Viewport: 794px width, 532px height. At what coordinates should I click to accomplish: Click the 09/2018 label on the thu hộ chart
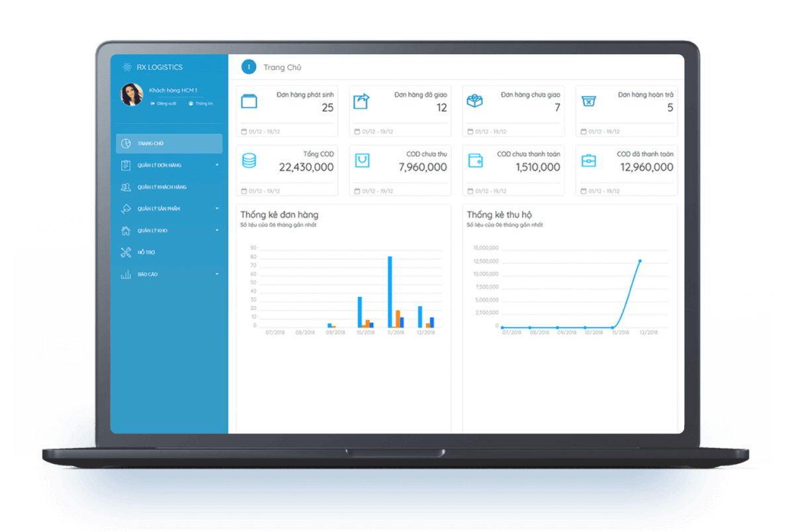pyautogui.click(x=566, y=333)
